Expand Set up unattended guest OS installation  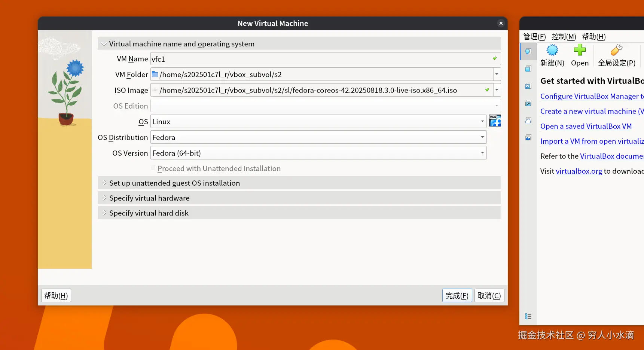[104, 183]
